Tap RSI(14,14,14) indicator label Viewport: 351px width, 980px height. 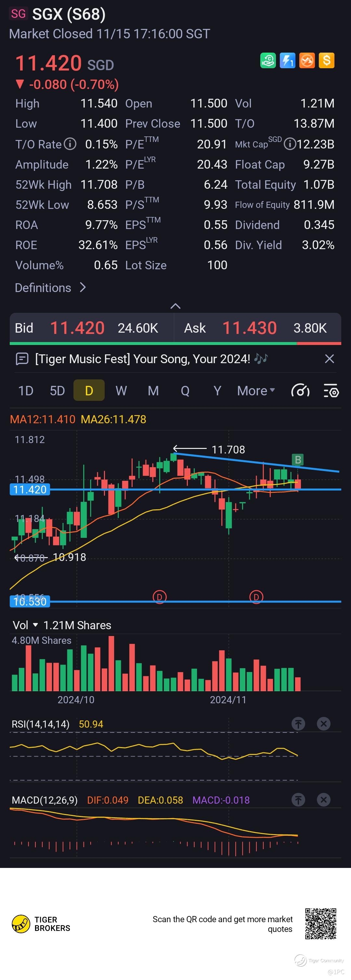(x=41, y=724)
